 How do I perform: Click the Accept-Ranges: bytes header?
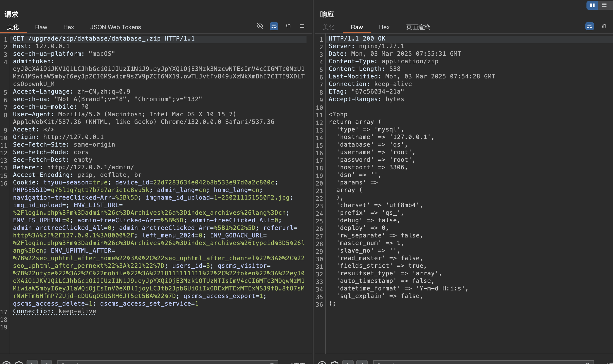click(366, 99)
